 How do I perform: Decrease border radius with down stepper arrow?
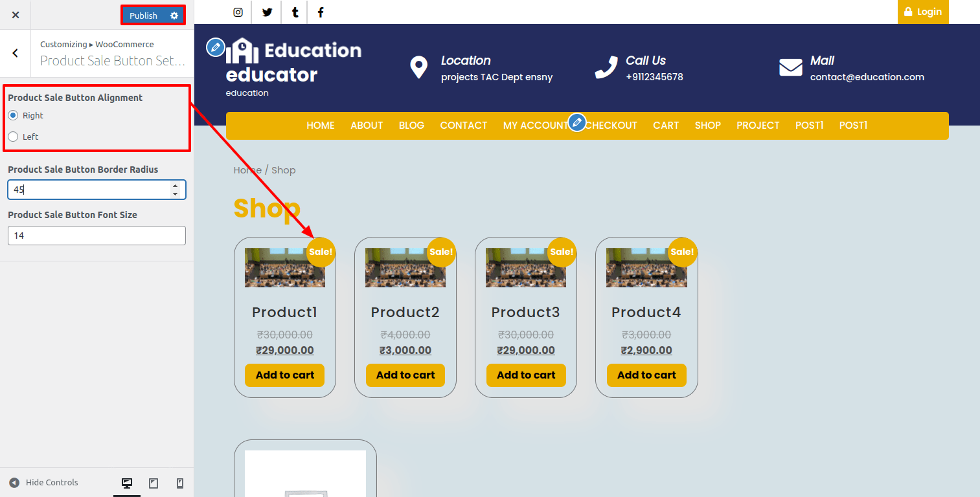tap(175, 194)
